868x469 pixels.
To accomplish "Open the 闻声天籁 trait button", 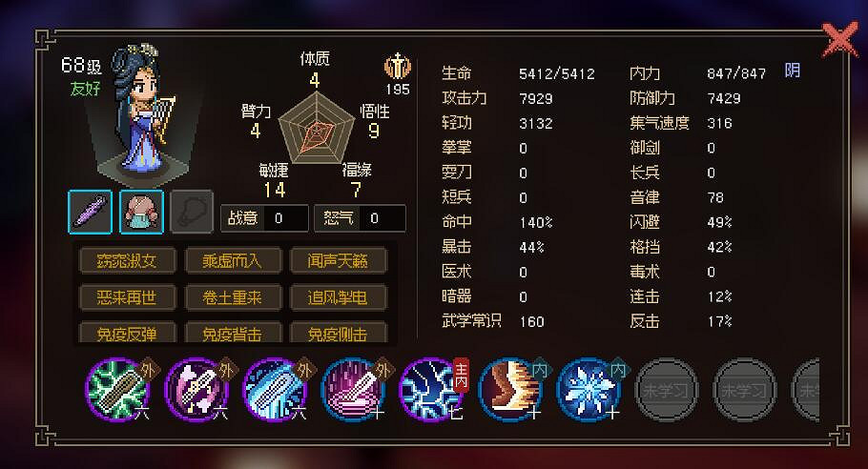I will click(338, 260).
